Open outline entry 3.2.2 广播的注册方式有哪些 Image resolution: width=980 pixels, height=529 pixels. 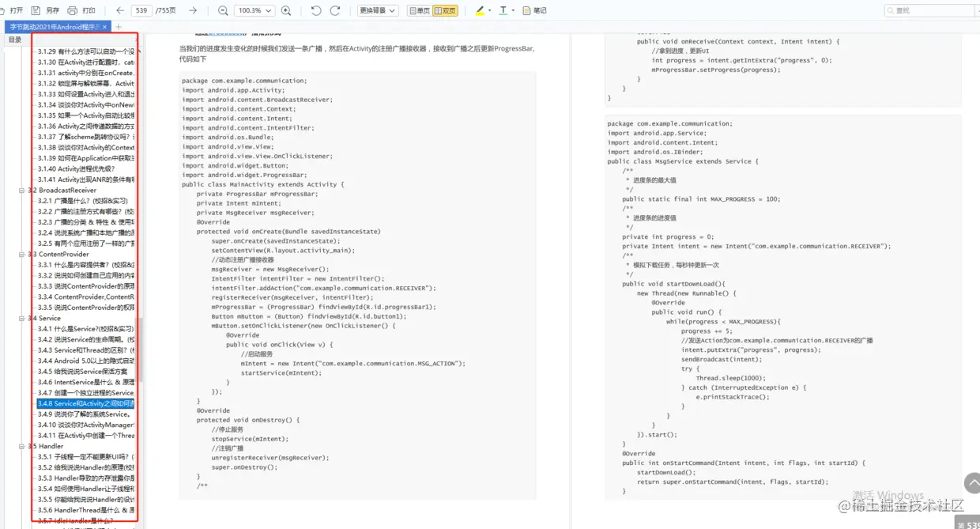(x=85, y=212)
